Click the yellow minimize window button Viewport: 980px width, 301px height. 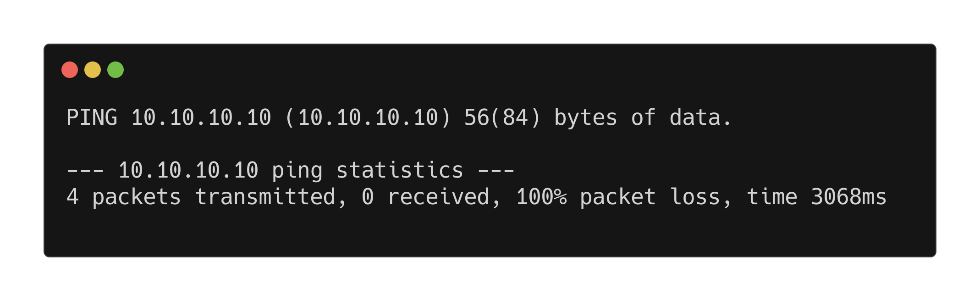click(x=93, y=70)
